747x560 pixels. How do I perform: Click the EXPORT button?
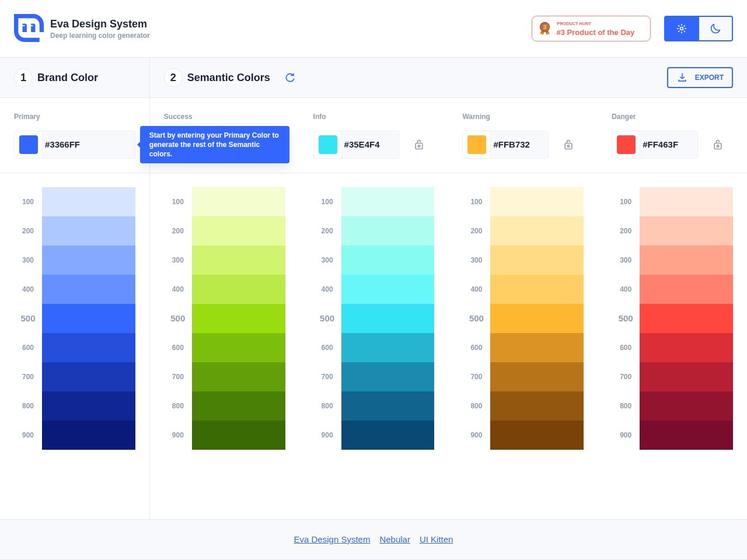click(700, 77)
